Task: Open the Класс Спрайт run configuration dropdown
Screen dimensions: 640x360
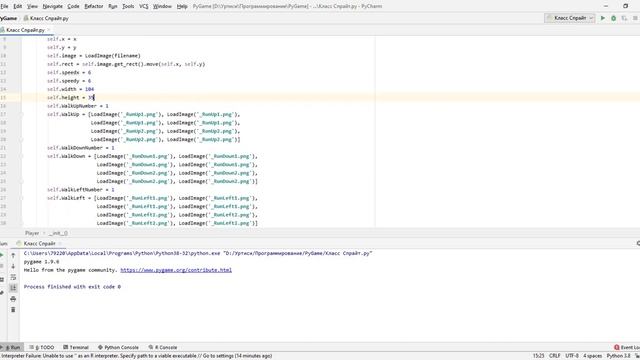Action: pyautogui.click(x=569, y=18)
